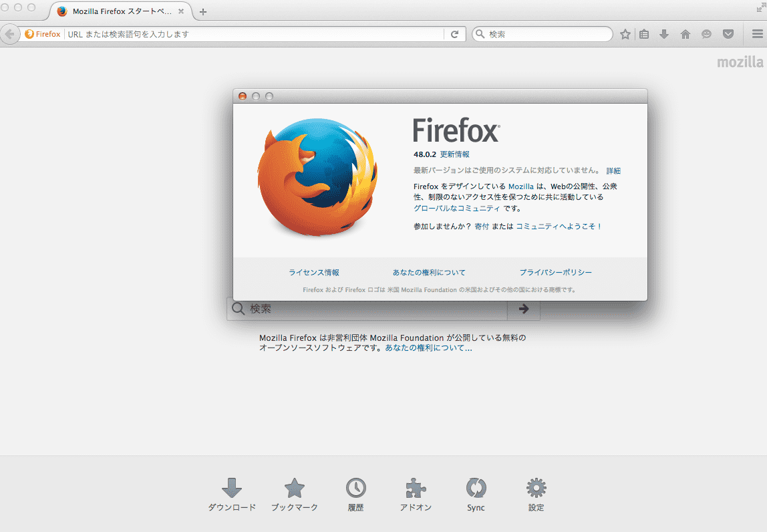Open the 履歴 clock launcher

click(355, 495)
